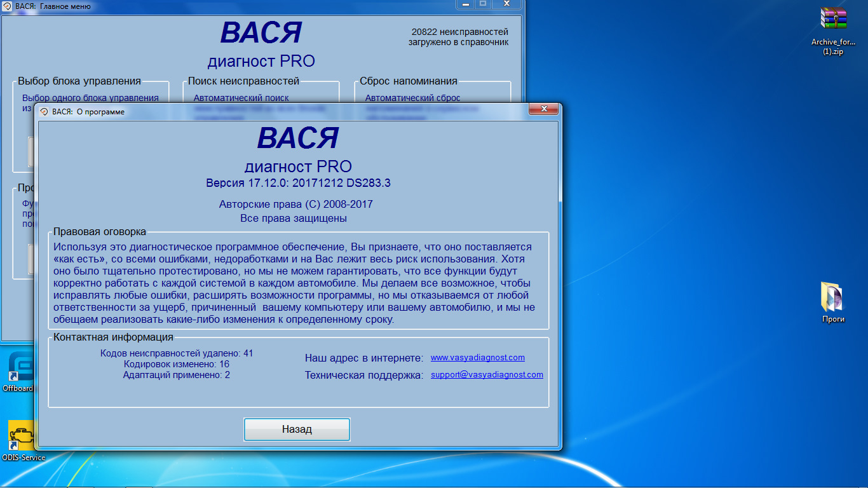Open the www.vasyadiagnost.com website link
868x488 pixels.
click(478, 358)
